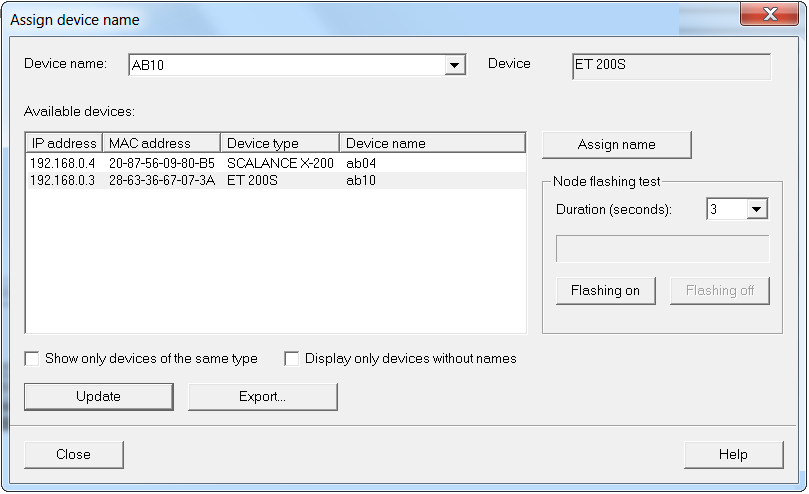The height and width of the screenshot is (494, 809).
Task: Enable Show only devices of the same type
Action: pyautogui.click(x=32, y=358)
